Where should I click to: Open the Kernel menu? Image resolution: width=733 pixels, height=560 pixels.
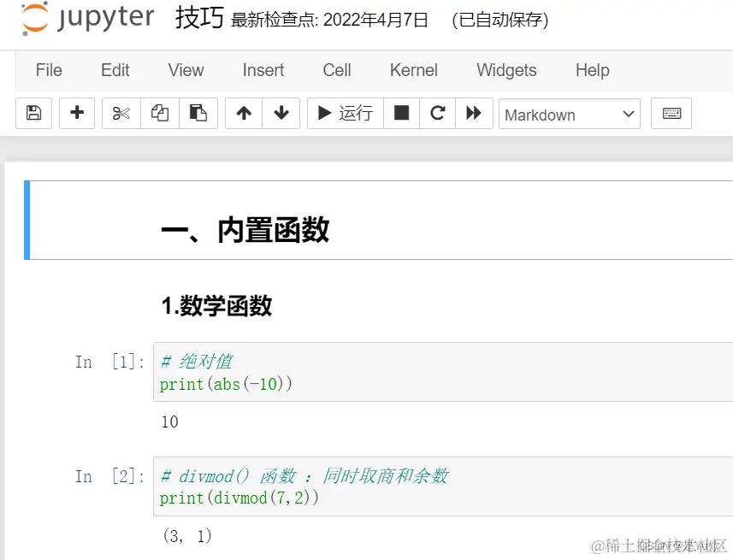414,71
